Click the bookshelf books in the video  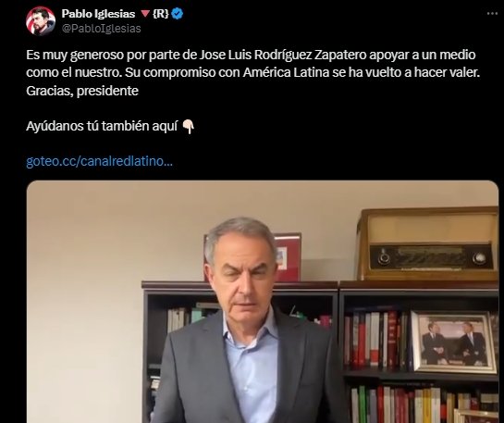[x=376, y=340]
